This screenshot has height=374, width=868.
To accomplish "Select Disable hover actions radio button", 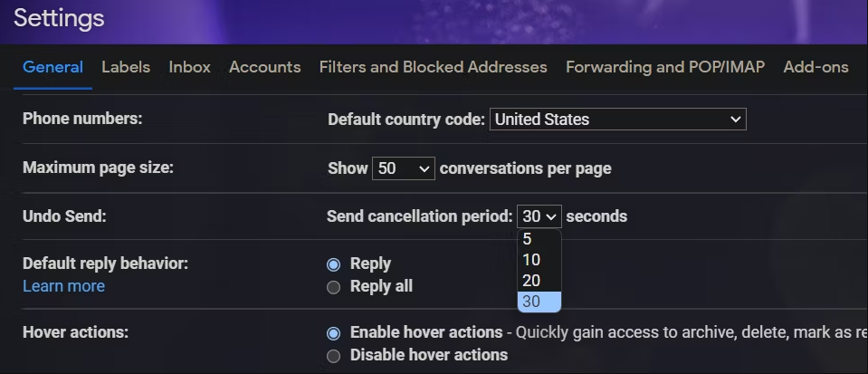I will pyautogui.click(x=333, y=356).
